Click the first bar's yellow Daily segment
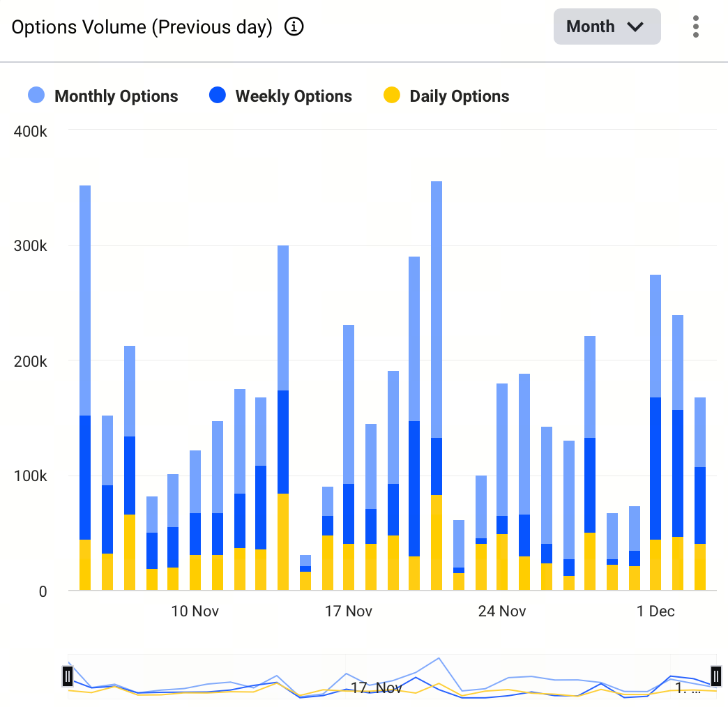The height and width of the screenshot is (707, 728). coord(85,565)
